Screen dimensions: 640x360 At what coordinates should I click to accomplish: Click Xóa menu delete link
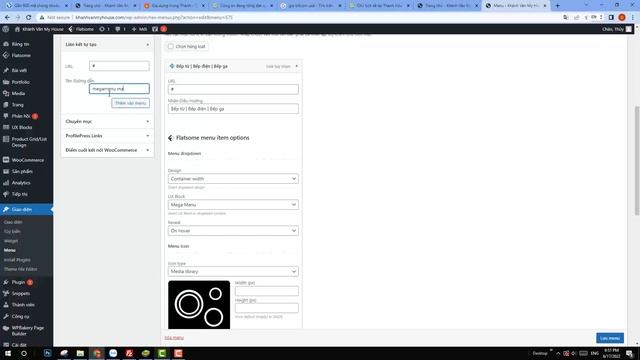[174, 338]
